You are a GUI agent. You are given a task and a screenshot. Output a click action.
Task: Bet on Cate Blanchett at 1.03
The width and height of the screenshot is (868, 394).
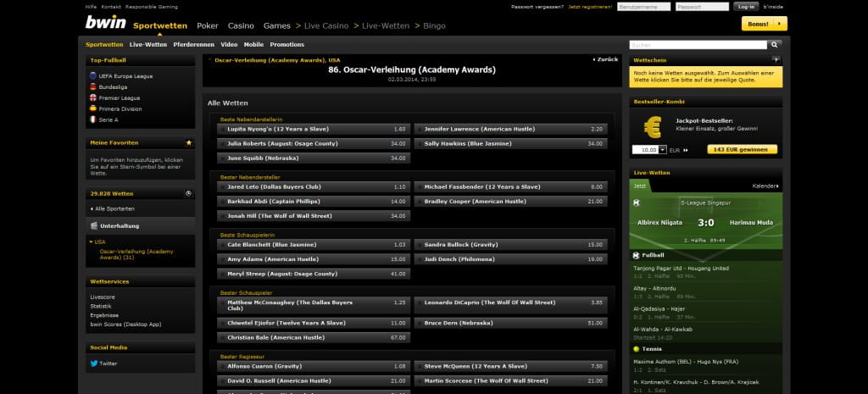[x=314, y=245]
